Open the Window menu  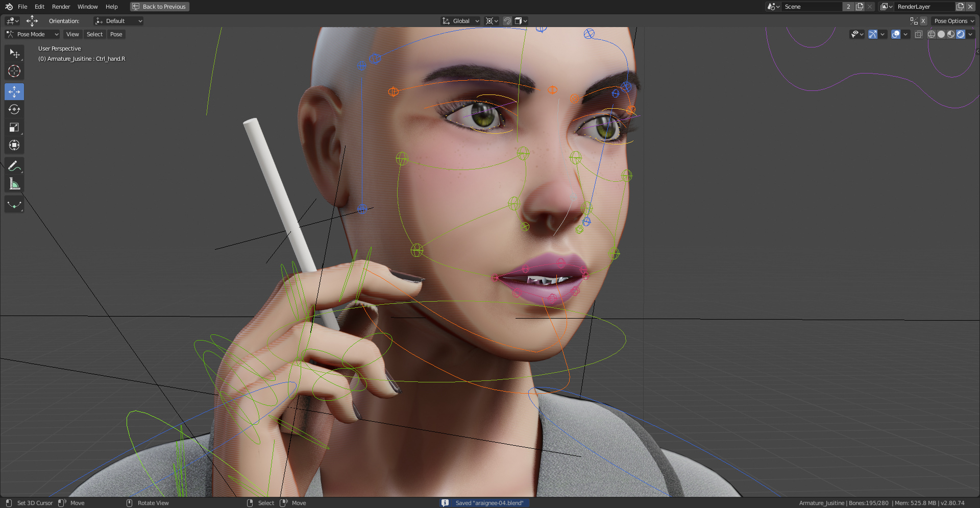87,7
